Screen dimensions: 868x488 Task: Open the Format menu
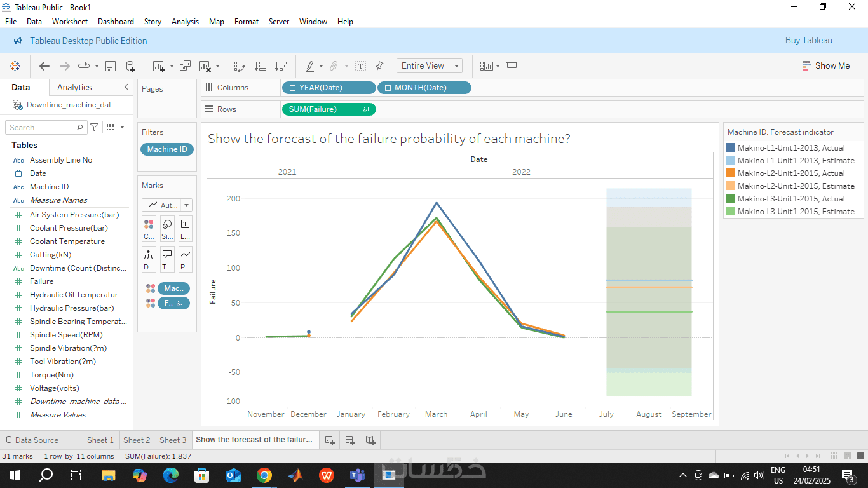(x=247, y=22)
